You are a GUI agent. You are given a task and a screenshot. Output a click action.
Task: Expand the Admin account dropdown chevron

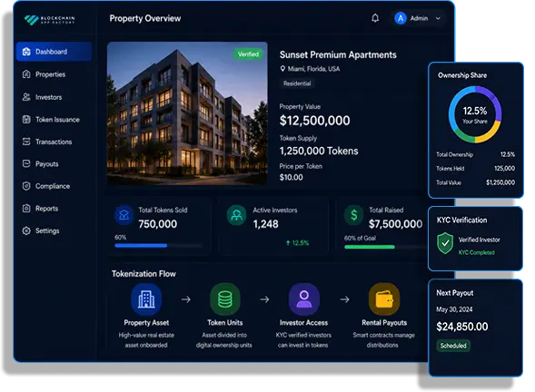[x=438, y=18]
